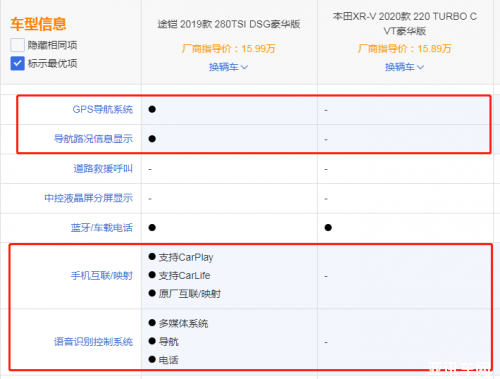Open 换辆车 dropdown under 本田XR-V
The image size is (500, 379).
point(404,67)
